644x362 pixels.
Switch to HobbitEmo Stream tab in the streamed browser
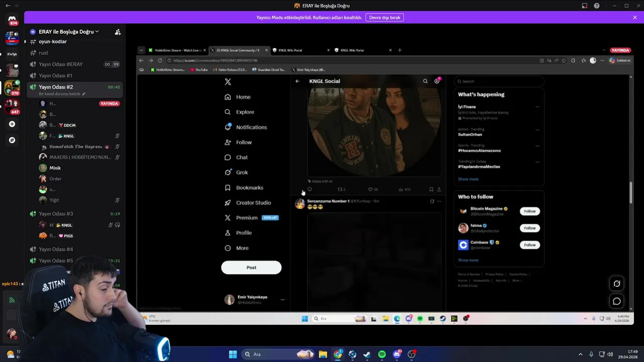point(176,50)
